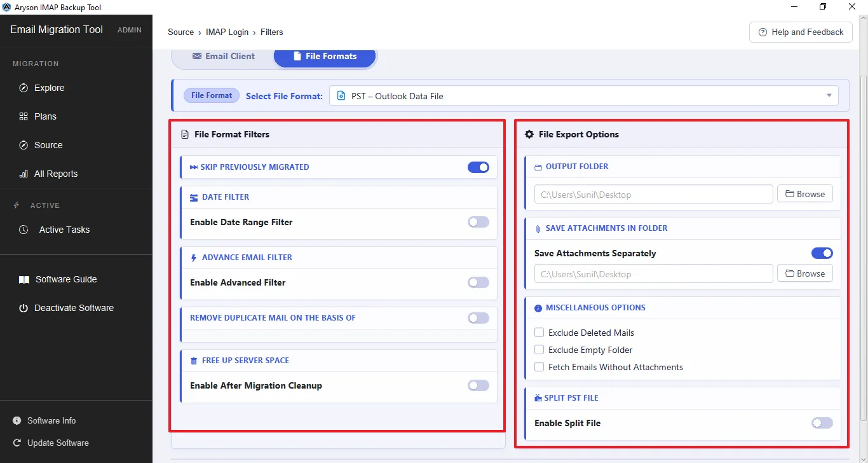Click the Deactivate Software power icon
Image resolution: width=868 pixels, height=463 pixels.
(24, 308)
